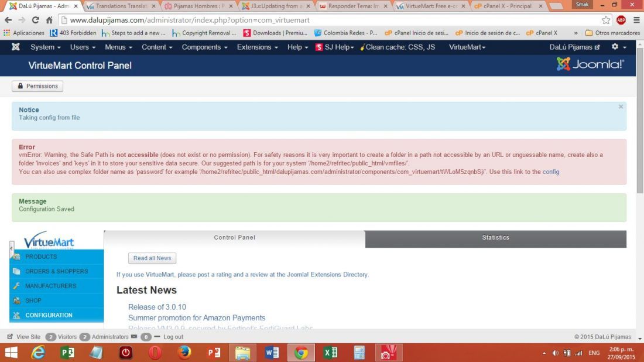The image size is (644, 362).
Task: Show more bookmarks with the chevron
Action: click(x=576, y=33)
